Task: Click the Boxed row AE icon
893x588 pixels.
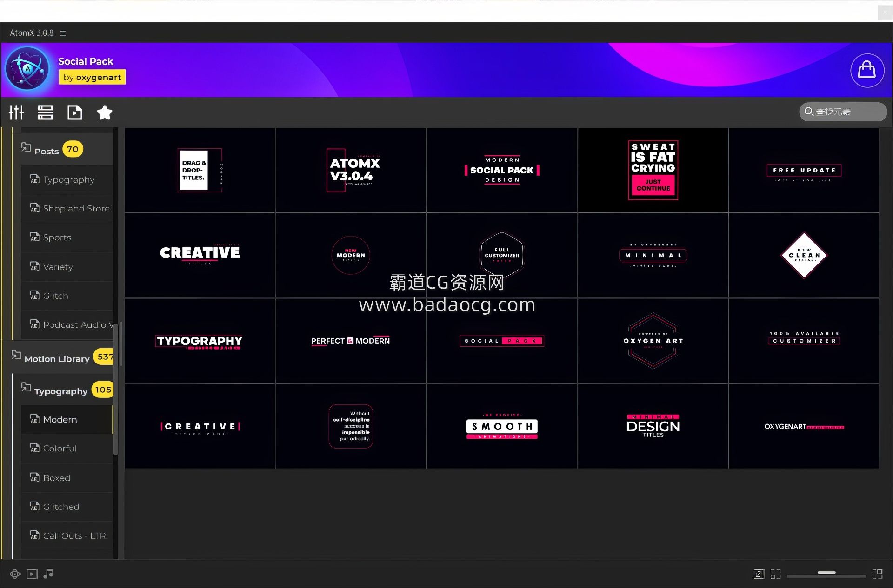Action: [x=34, y=477]
